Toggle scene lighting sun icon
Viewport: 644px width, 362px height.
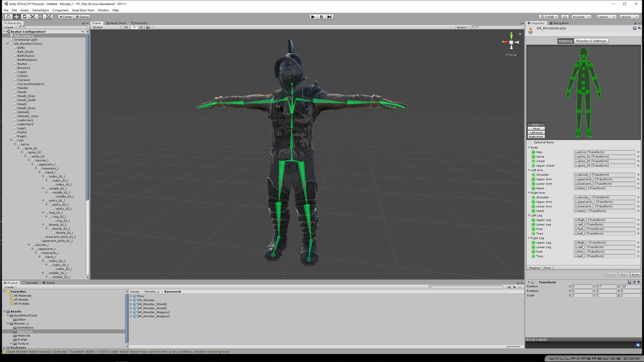(135, 27)
